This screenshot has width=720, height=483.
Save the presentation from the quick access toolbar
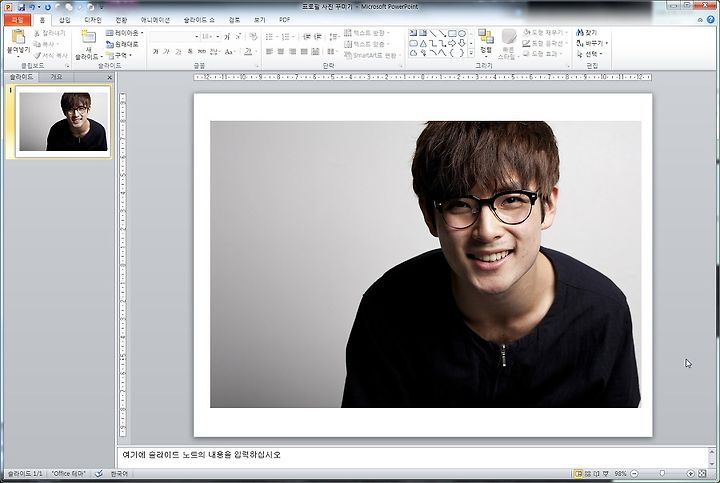click(22, 7)
